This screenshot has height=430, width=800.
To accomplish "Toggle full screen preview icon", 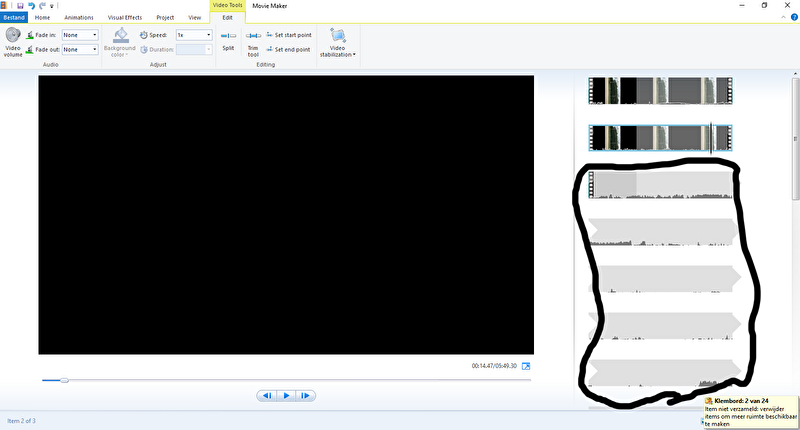I will point(526,366).
